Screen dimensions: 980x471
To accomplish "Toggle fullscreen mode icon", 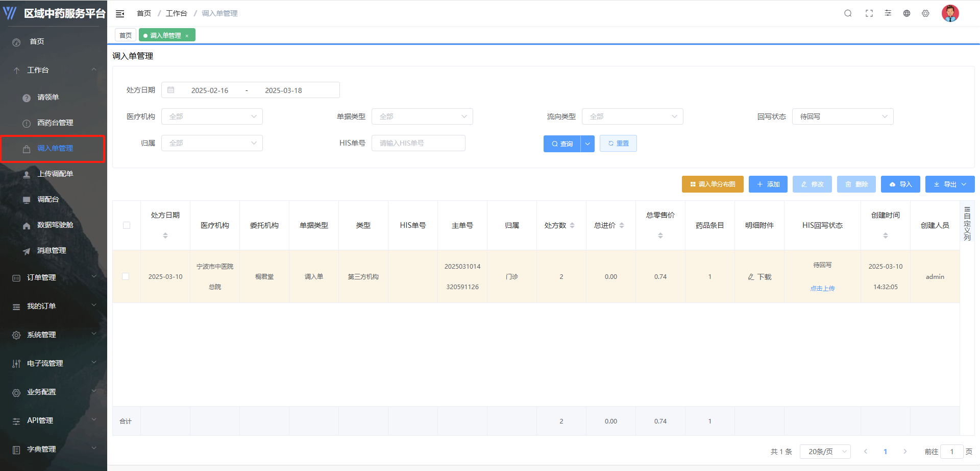I will point(869,13).
